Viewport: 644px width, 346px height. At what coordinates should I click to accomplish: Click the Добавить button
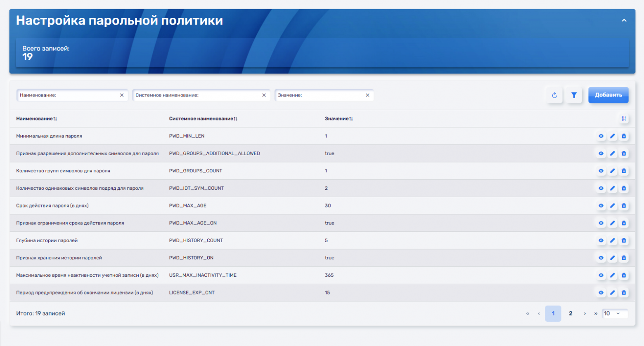608,95
